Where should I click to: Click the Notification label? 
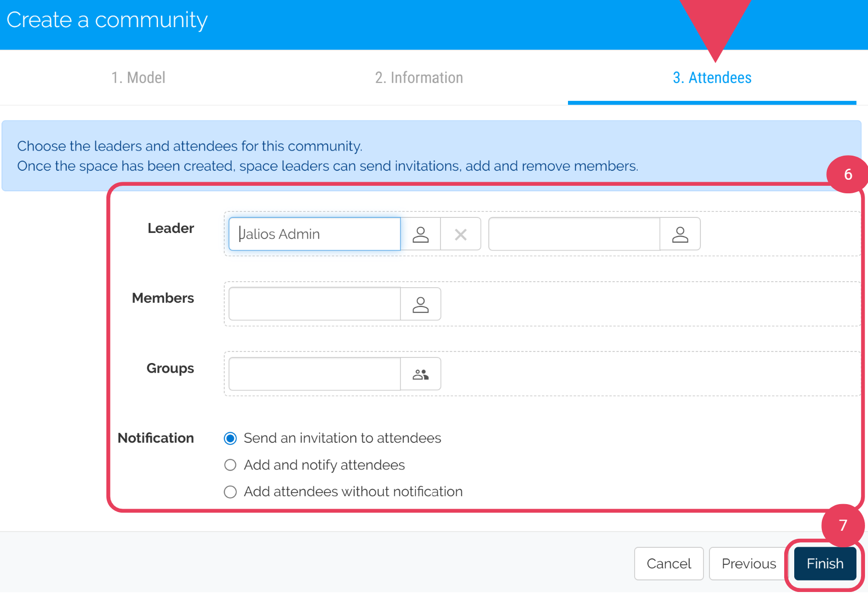coord(156,438)
